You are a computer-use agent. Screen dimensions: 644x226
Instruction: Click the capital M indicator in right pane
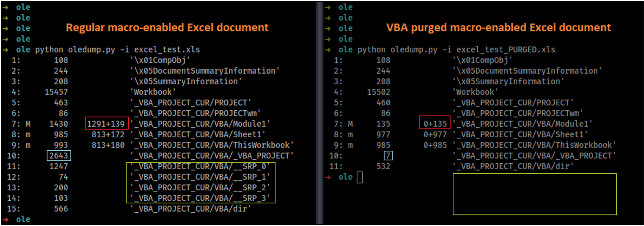tap(350, 124)
